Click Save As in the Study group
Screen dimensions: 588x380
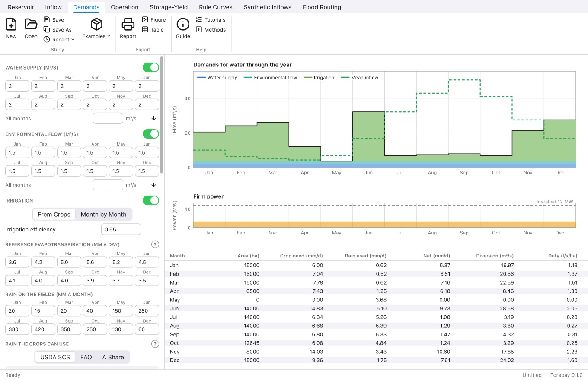pyautogui.click(x=58, y=30)
